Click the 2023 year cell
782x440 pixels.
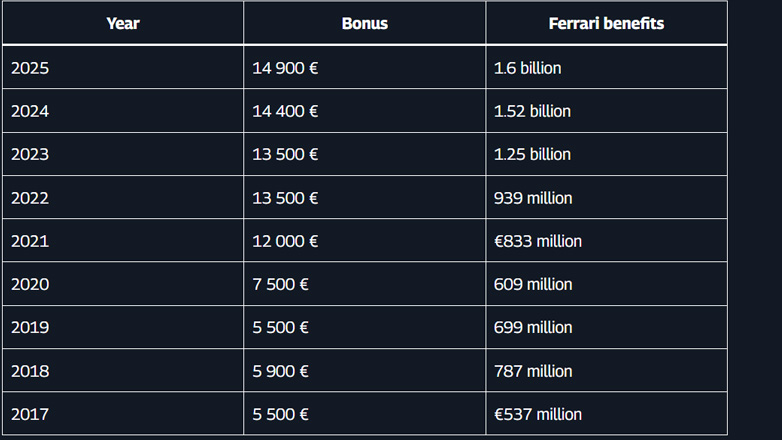pyautogui.click(x=30, y=154)
